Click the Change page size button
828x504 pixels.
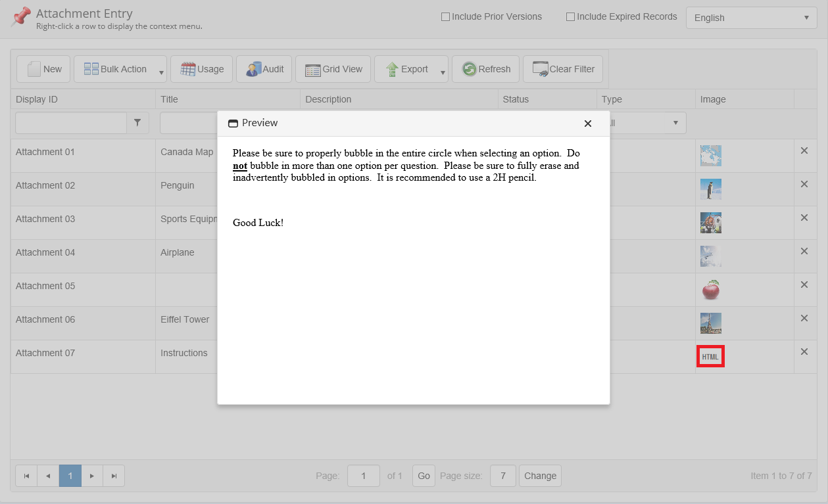[539, 476]
